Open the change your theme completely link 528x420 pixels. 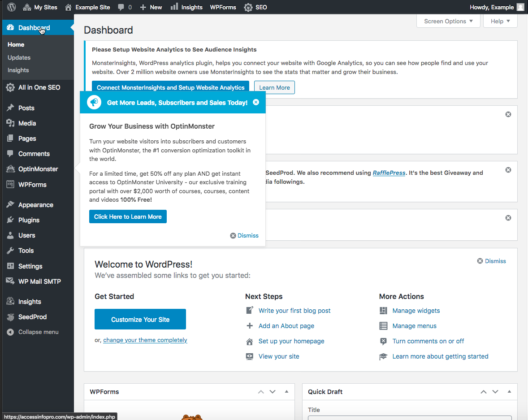pyautogui.click(x=145, y=340)
